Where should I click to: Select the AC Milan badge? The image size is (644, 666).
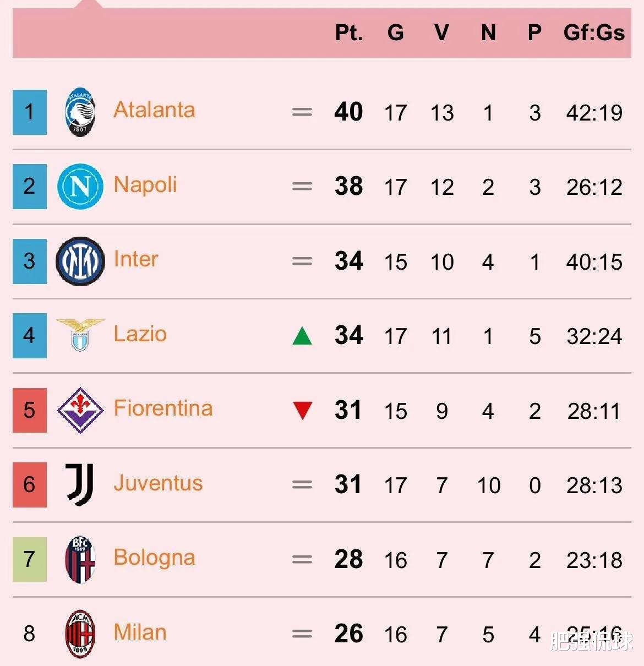coord(80,634)
